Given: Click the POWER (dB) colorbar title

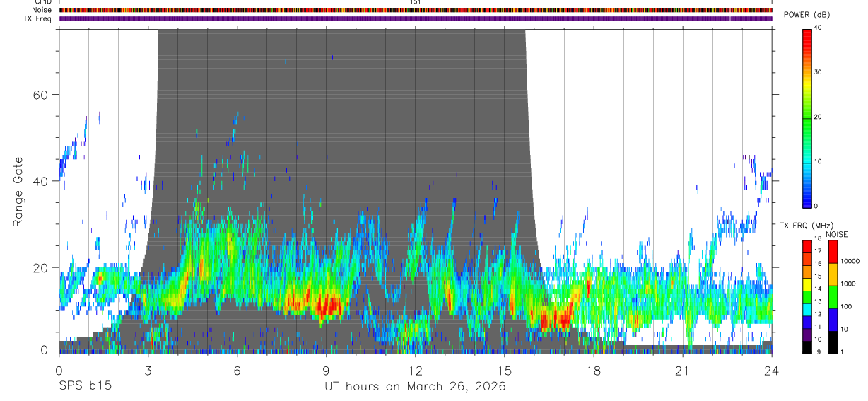Looking at the screenshot, I should click(x=809, y=15).
